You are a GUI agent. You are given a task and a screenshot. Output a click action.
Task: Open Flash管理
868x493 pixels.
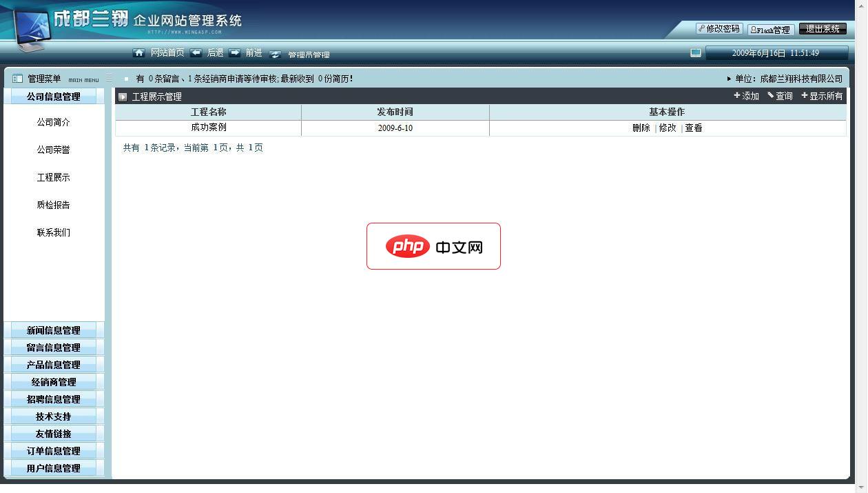point(771,30)
